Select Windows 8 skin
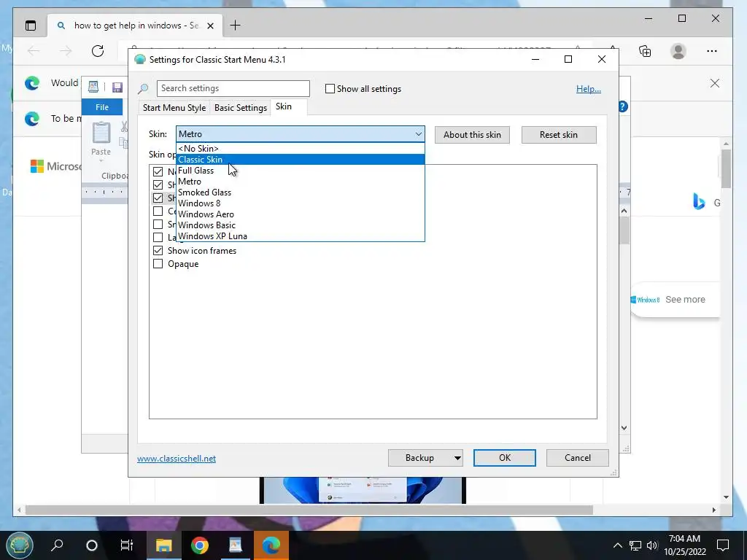 pos(300,203)
